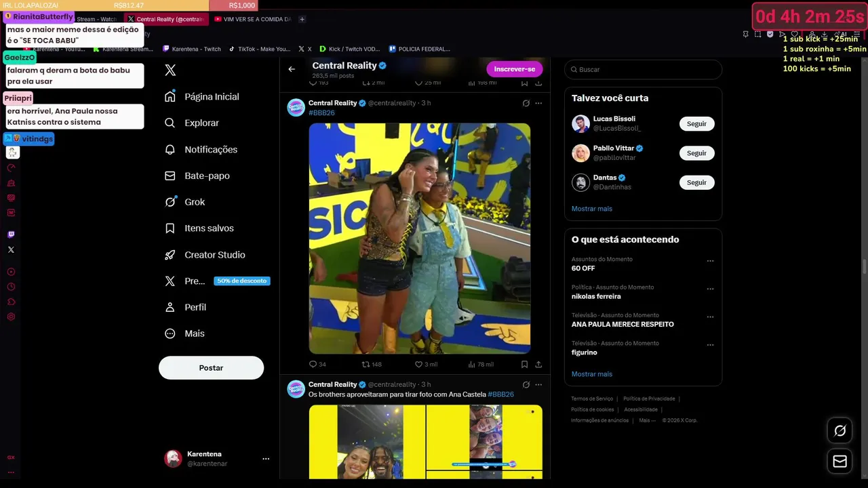The height and width of the screenshot is (488, 868).
Task: Open more options for nikolas ferreira trend
Action: tap(710, 289)
